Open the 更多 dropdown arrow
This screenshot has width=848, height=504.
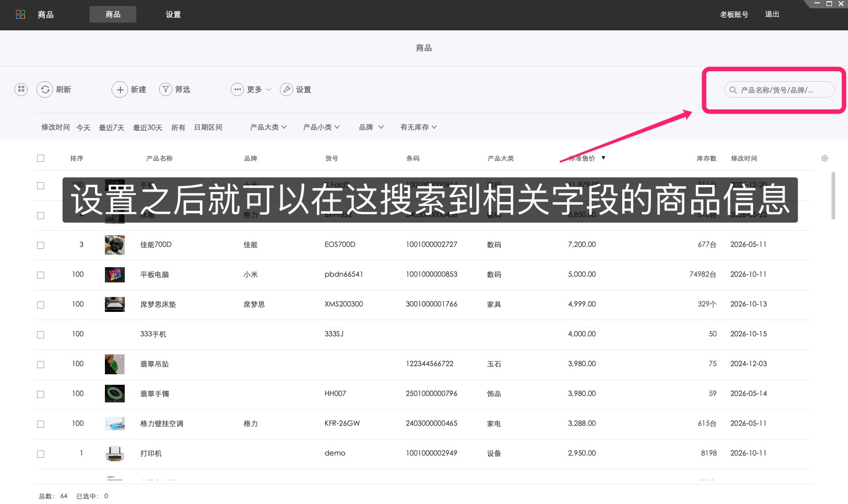(x=269, y=89)
